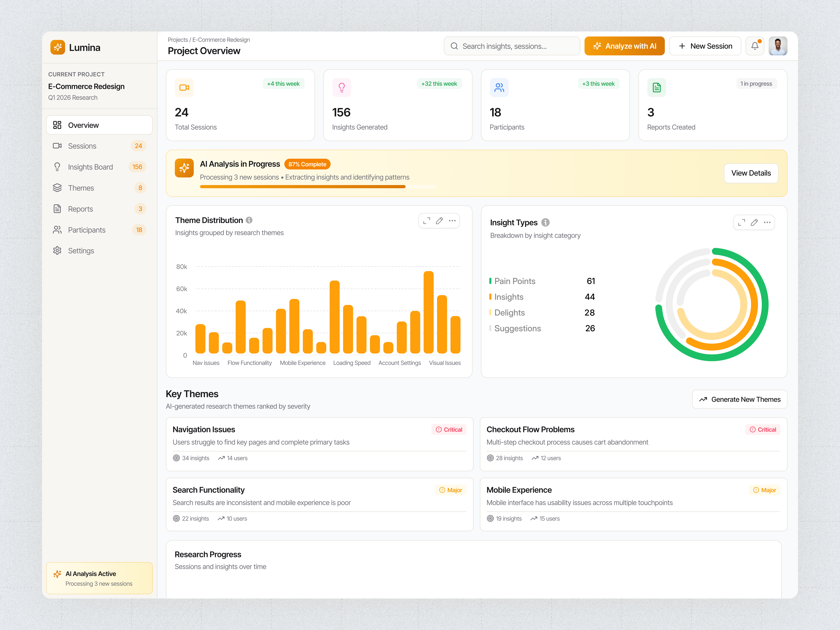
Task: Open Settings in sidebar
Action: [99, 251]
